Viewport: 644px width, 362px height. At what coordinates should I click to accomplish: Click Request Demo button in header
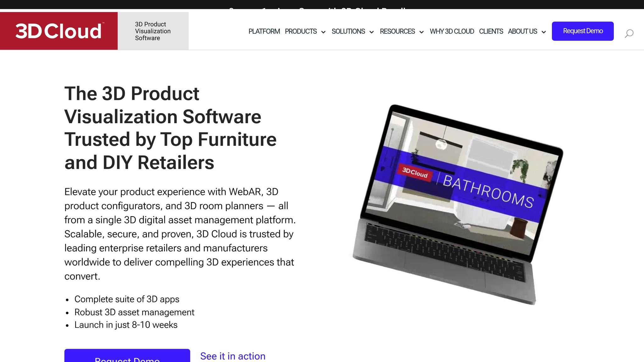583,31
